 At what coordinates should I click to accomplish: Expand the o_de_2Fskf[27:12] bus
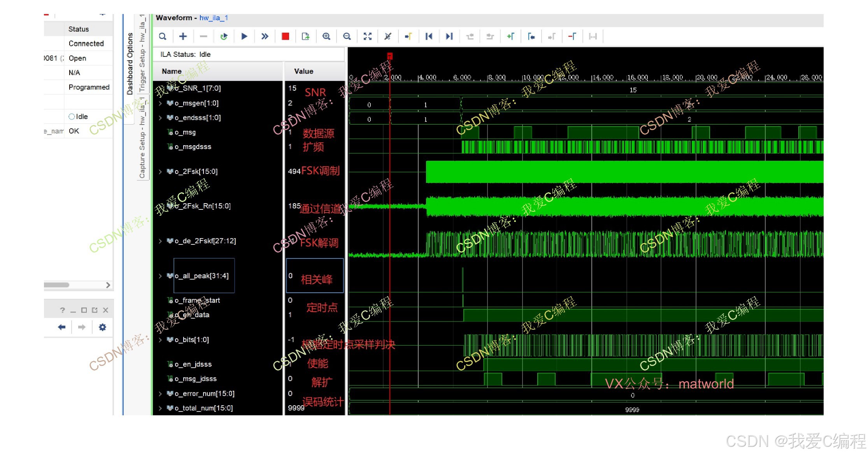[x=160, y=241]
